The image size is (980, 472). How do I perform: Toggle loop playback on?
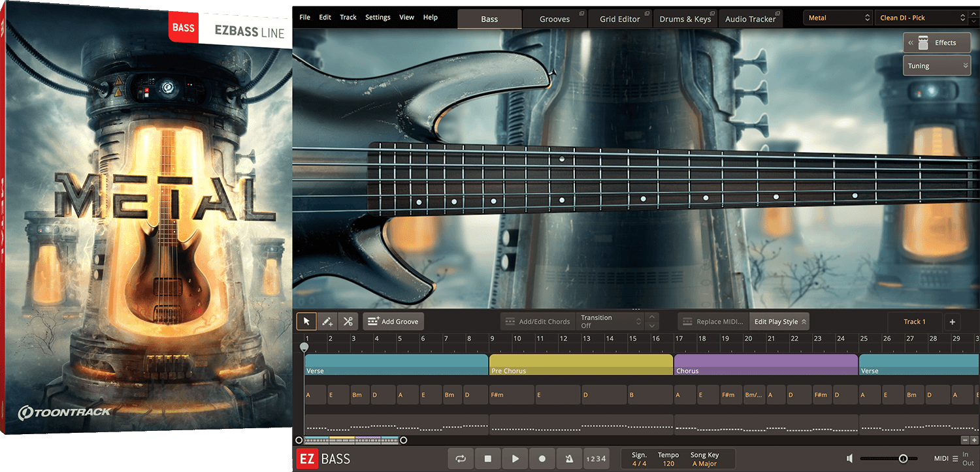click(x=461, y=459)
